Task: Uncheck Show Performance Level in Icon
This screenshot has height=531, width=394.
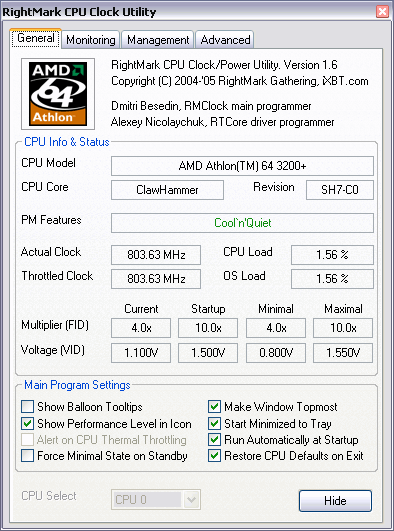Action: pos(27,423)
